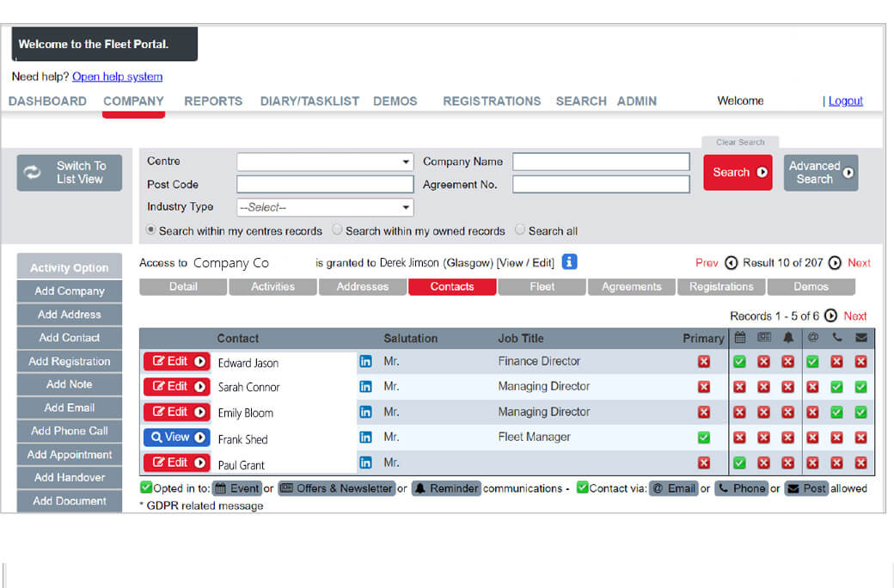Toggle Edward Jason's Primary contact flag

(x=704, y=362)
